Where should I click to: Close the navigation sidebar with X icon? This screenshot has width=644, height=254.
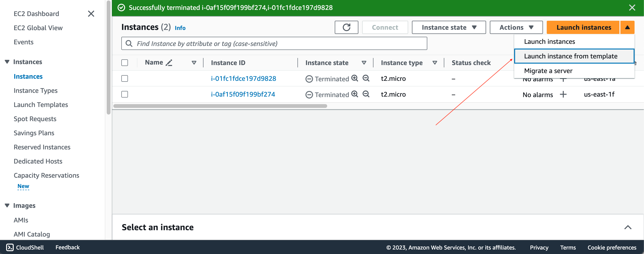[x=91, y=14]
